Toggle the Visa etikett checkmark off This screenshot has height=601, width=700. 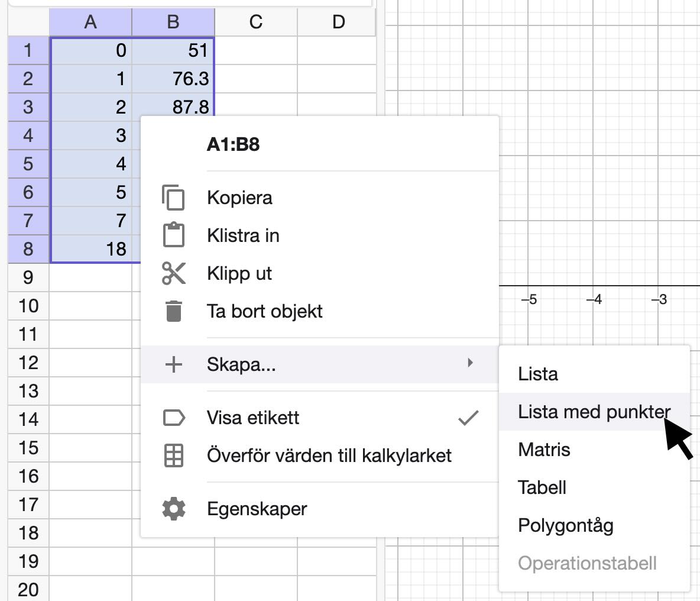tap(468, 417)
